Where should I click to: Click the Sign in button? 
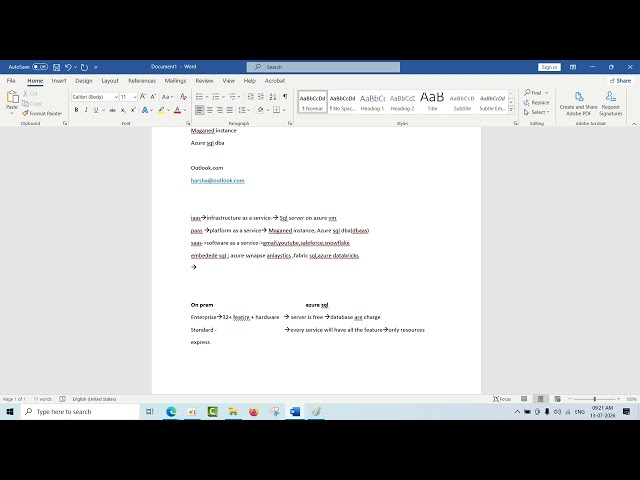coord(549,67)
